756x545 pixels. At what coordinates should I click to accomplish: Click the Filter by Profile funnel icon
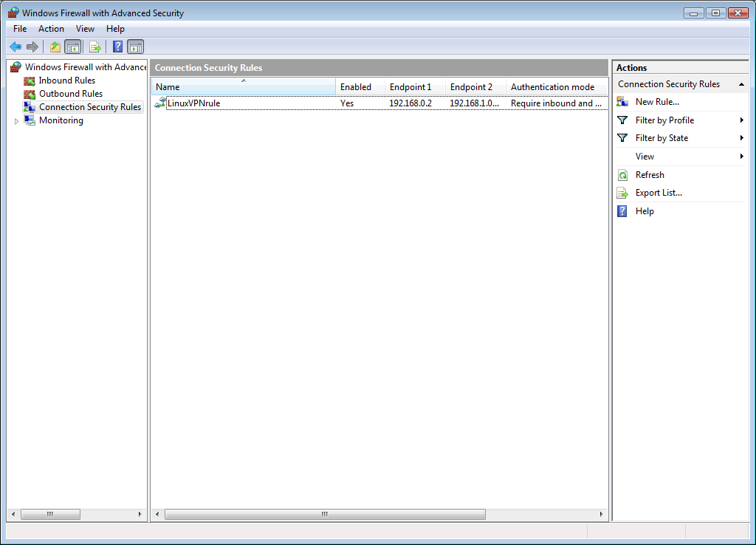(622, 120)
